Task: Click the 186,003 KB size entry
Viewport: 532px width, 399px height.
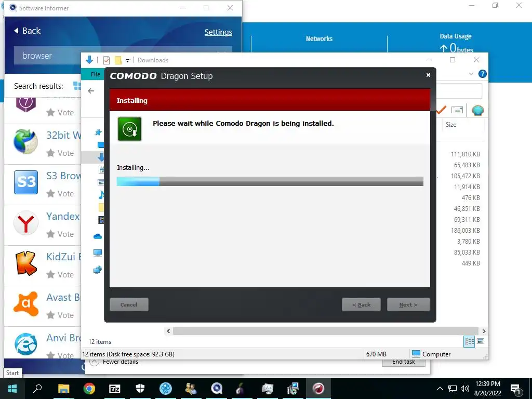Action: (465, 230)
